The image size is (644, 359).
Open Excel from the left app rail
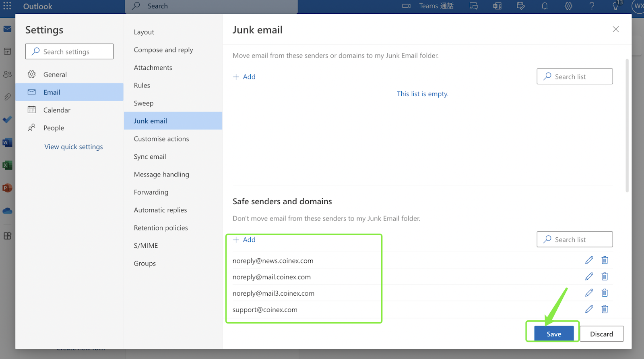pos(7,165)
